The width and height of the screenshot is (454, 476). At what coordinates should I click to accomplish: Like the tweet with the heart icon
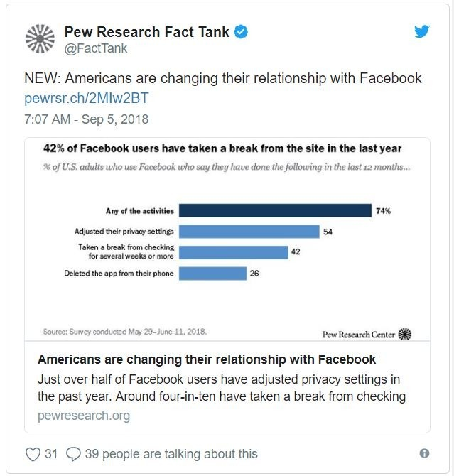tap(33, 454)
